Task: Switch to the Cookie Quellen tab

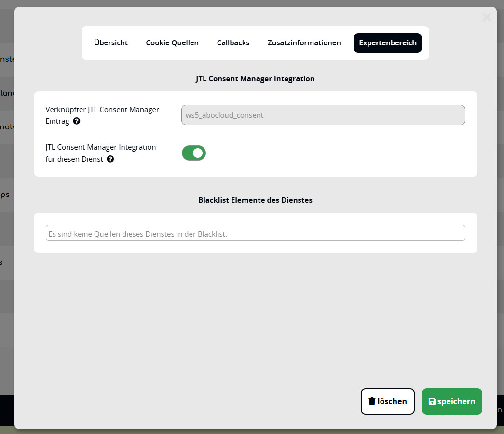Action: (x=172, y=43)
